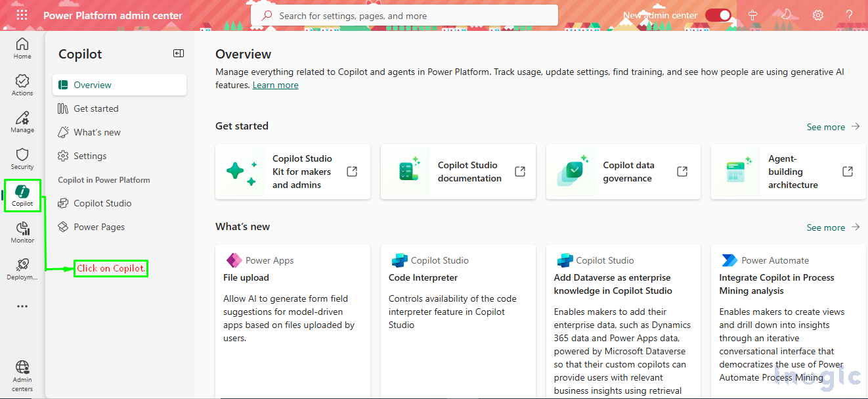This screenshot has width=868, height=399.
Task: Open external link for Copilot data governance
Action: click(x=682, y=172)
